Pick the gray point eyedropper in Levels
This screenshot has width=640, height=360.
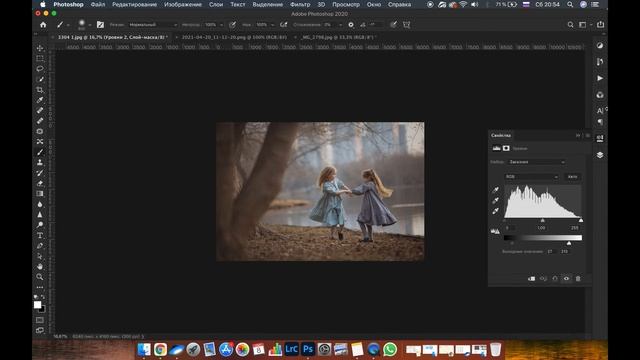pyautogui.click(x=496, y=200)
